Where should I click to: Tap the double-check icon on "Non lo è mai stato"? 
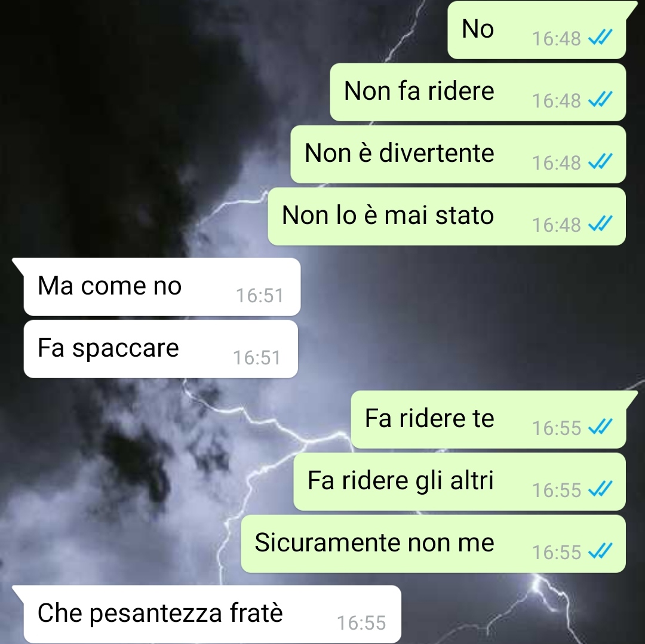601,224
